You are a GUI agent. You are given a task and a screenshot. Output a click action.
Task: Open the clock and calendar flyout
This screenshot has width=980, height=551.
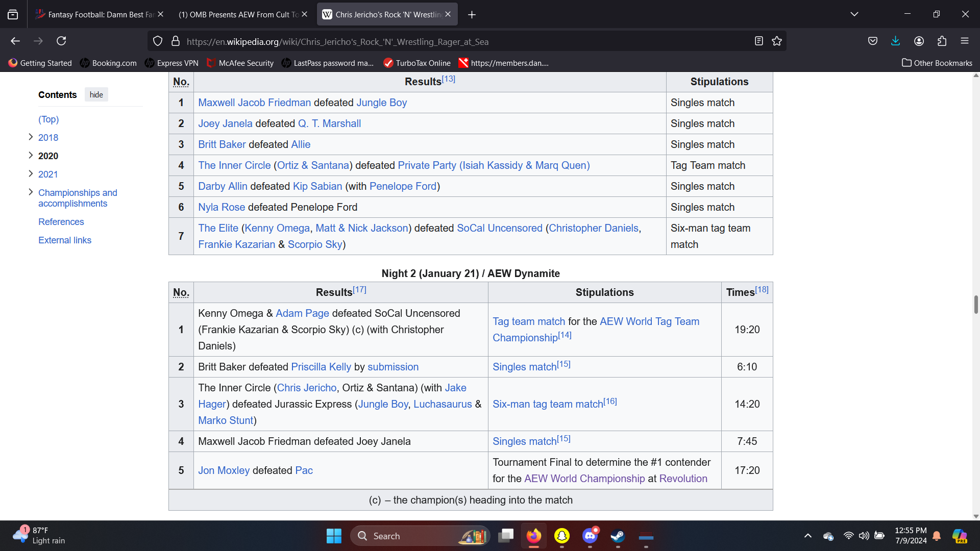pos(911,536)
